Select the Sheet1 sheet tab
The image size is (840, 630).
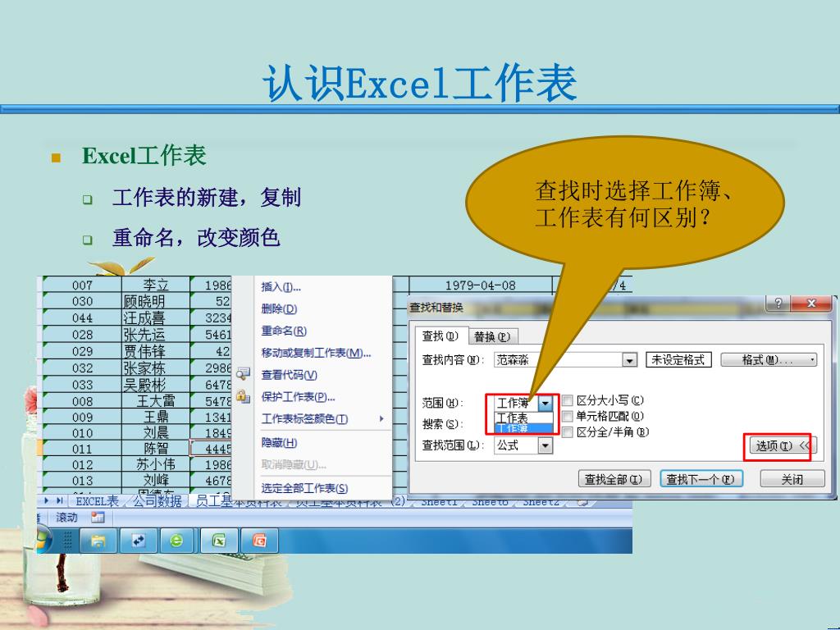[438, 502]
